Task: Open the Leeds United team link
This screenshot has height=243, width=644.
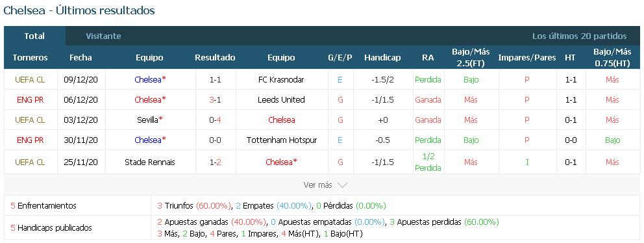Action: pos(281,100)
